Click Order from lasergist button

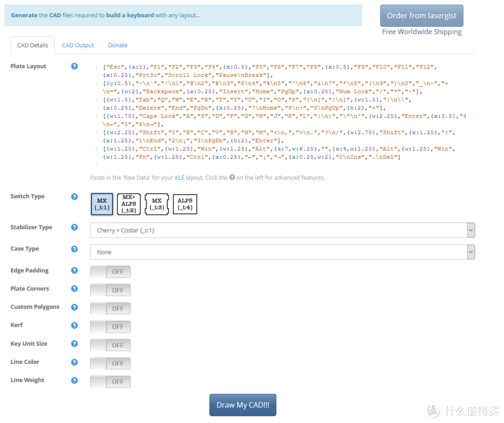(422, 16)
